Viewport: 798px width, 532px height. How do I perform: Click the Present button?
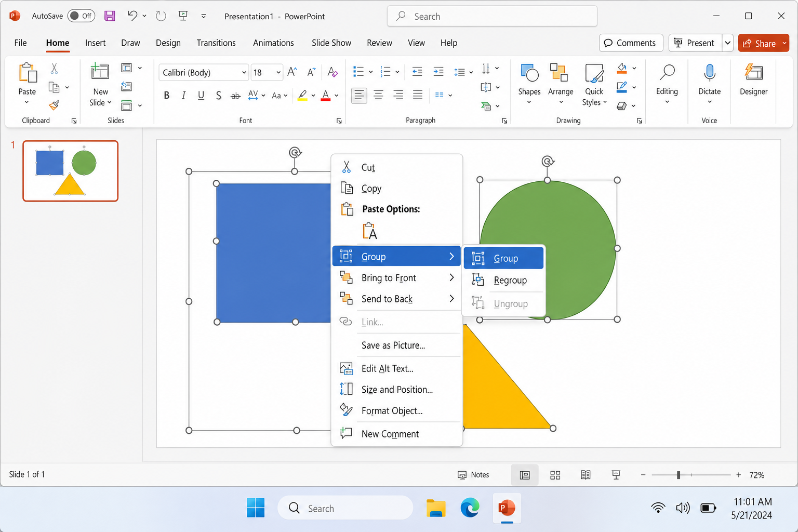(x=695, y=43)
